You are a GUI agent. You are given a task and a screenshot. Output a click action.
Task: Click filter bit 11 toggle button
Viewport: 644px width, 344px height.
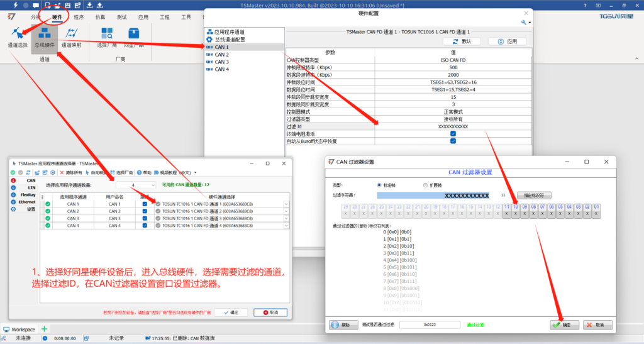click(x=506, y=211)
